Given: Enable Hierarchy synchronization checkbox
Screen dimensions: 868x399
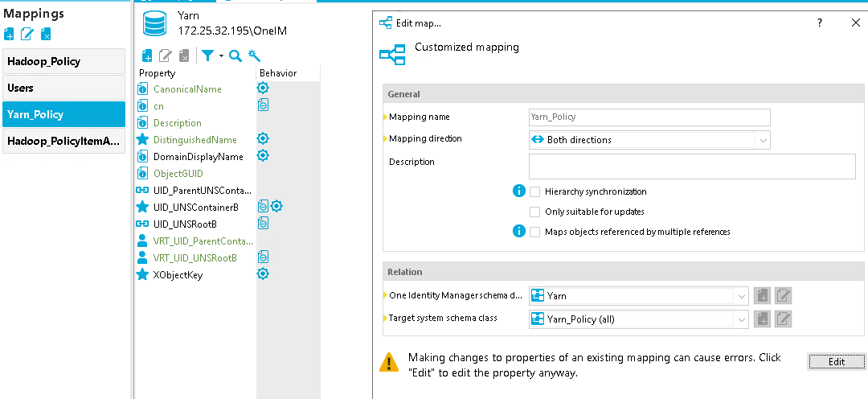Looking at the screenshot, I should coord(534,191).
